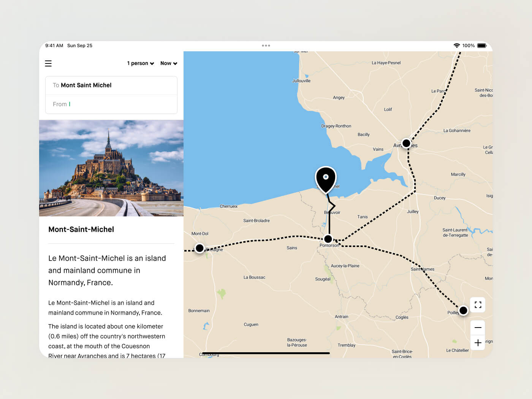Click the La Gohannière map label

[457, 131]
